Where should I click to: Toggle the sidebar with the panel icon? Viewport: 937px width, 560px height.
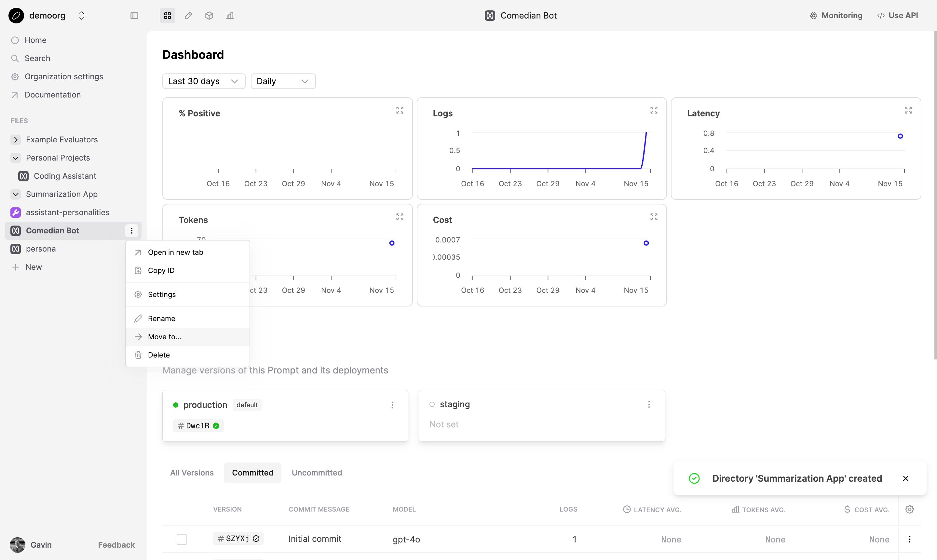134,16
